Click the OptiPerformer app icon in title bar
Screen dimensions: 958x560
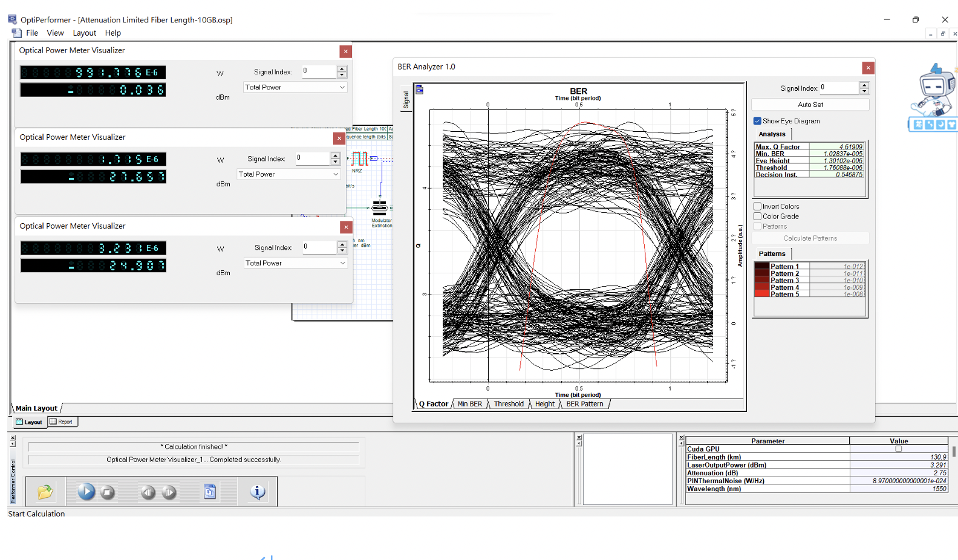click(12, 19)
